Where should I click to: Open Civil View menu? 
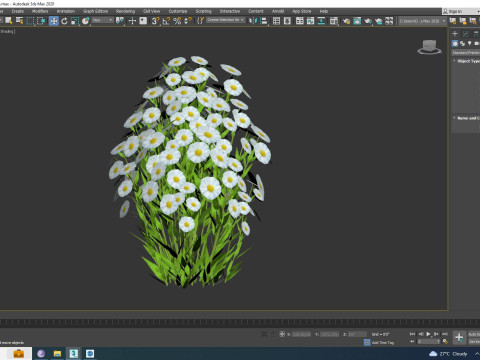click(x=151, y=11)
